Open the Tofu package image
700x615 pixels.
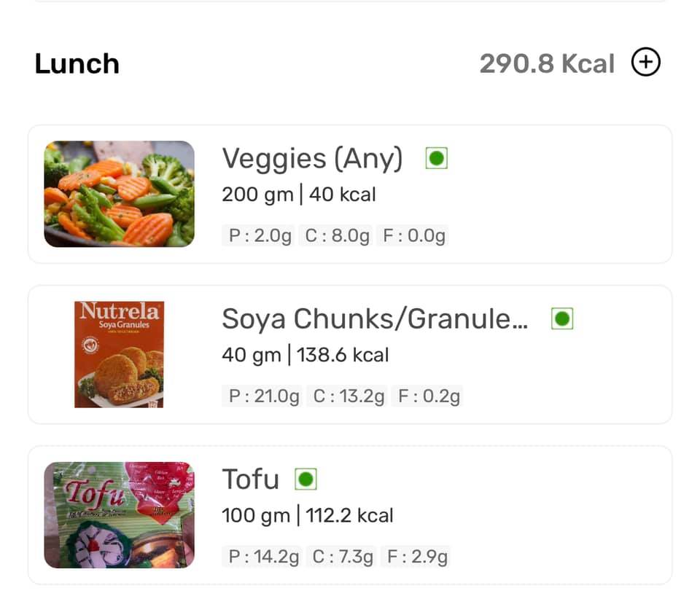pyautogui.click(x=119, y=514)
